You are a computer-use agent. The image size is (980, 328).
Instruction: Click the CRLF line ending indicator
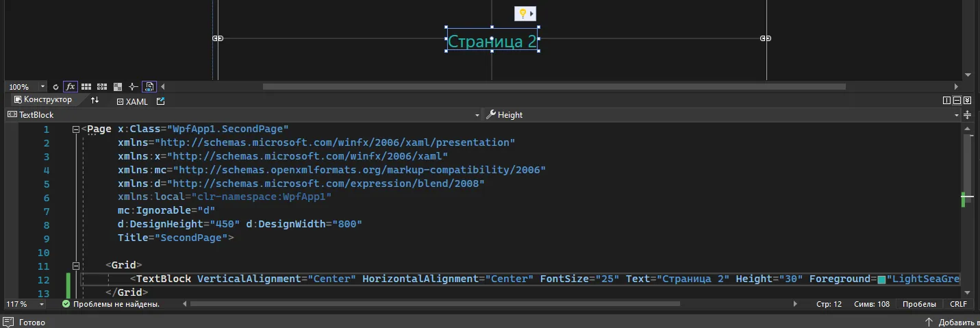(958, 303)
